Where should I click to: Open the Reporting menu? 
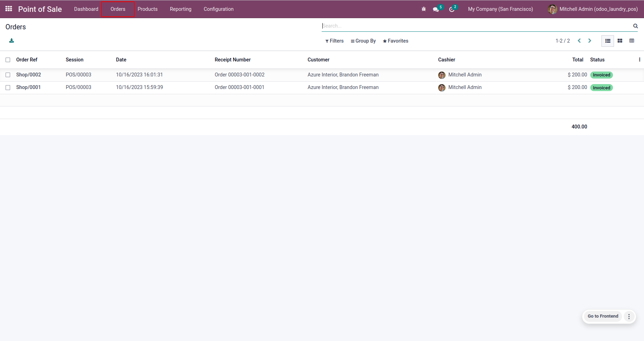pyautogui.click(x=181, y=9)
